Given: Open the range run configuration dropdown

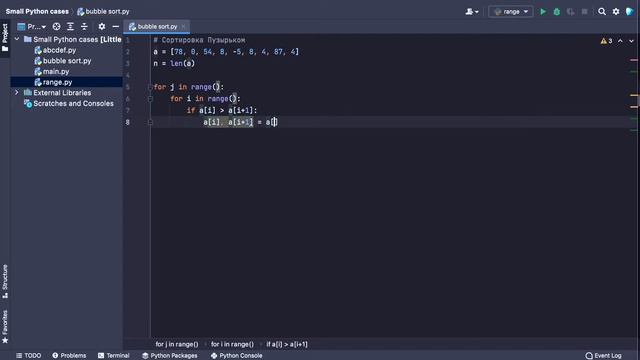Looking at the screenshot, I should [511, 12].
